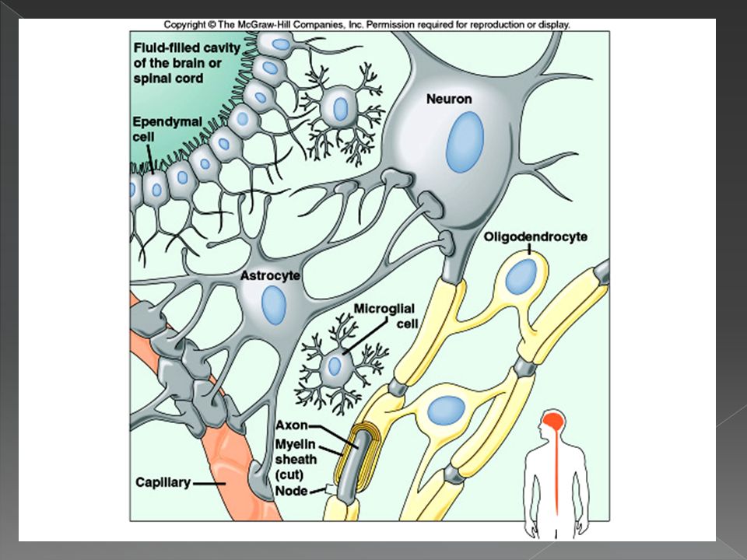
Task: Click the 'Fluid-filled cavity of the brain' text
Action: coord(187,63)
